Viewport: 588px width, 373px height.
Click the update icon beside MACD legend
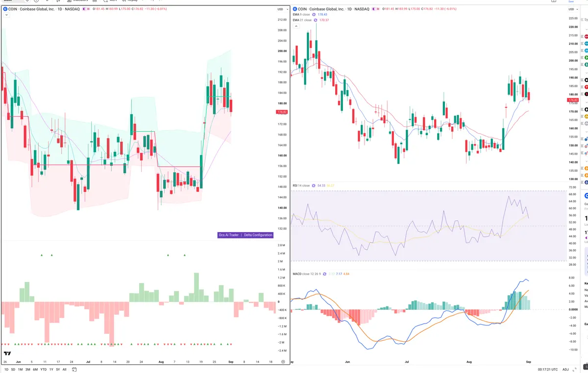point(324,273)
